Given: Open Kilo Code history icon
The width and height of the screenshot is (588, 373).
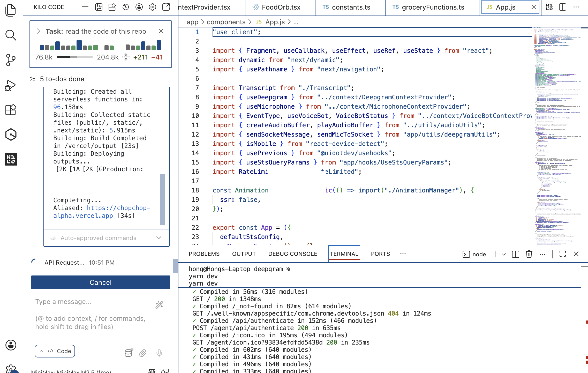Looking at the screenshot, I should (x=126, y=7).
